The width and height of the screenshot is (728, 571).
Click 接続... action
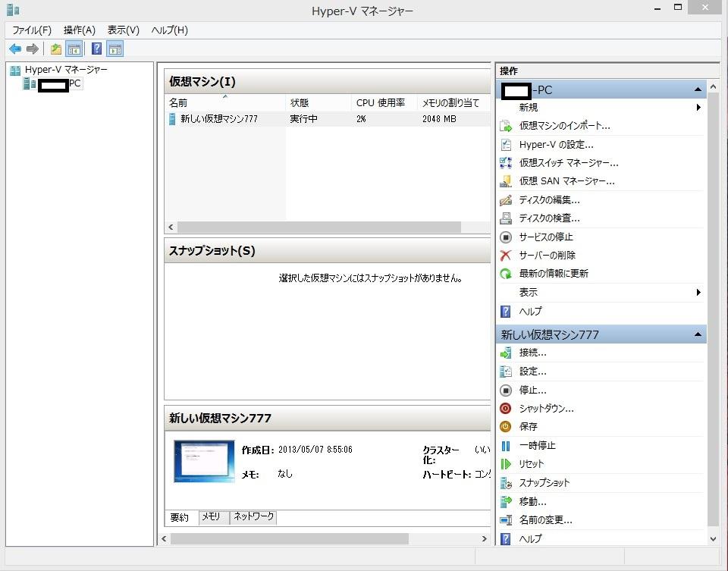coord(532,353)
